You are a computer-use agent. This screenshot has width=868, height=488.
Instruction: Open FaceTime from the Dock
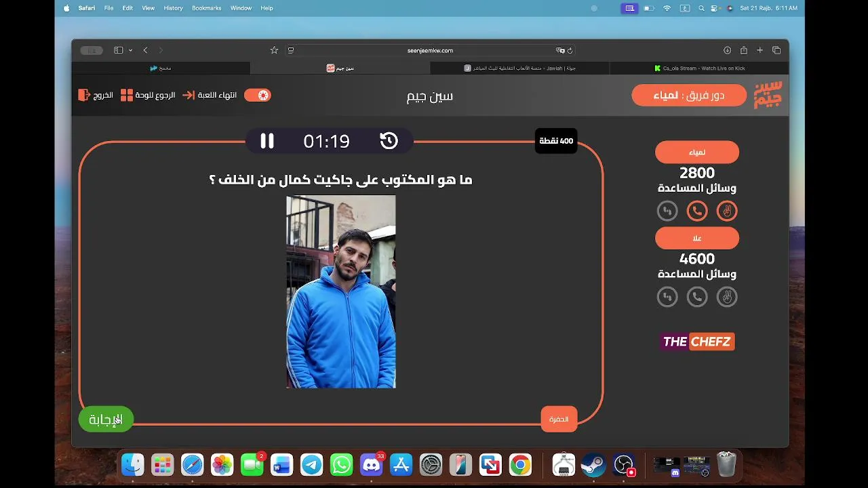tap(252, 464)
